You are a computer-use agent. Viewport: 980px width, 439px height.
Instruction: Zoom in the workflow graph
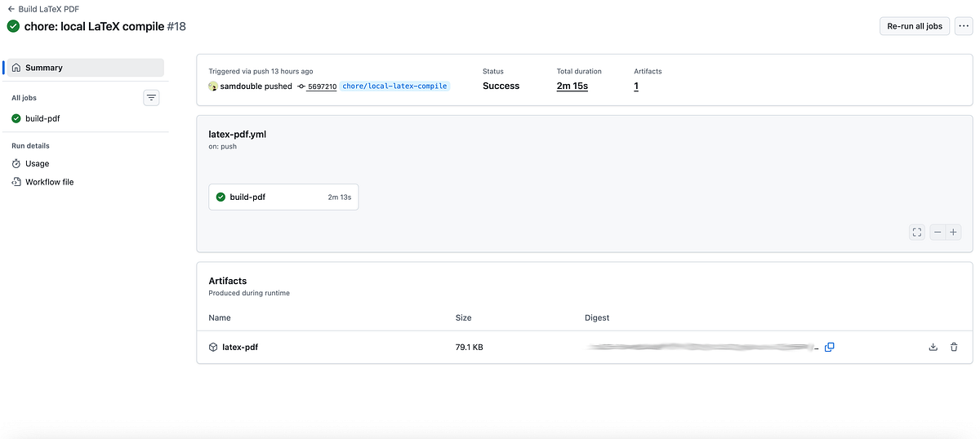[953, 232]
